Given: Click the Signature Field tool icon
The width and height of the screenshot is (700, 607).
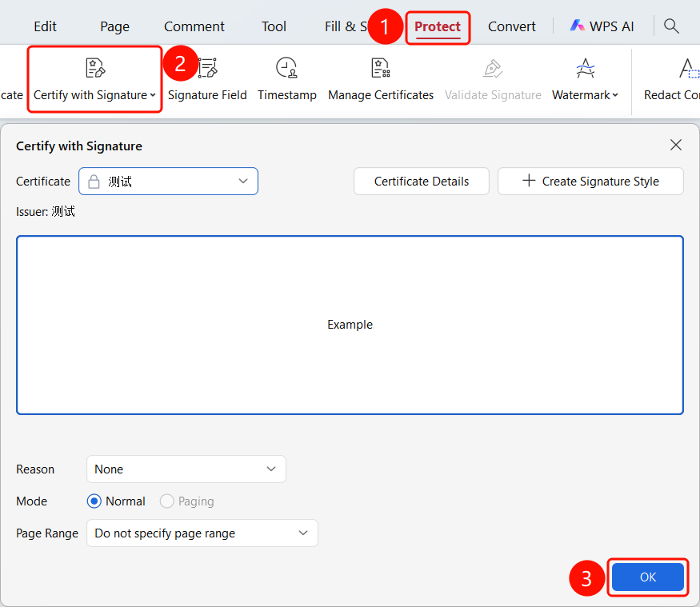Looking at the screenshot, I should (207, 68).
